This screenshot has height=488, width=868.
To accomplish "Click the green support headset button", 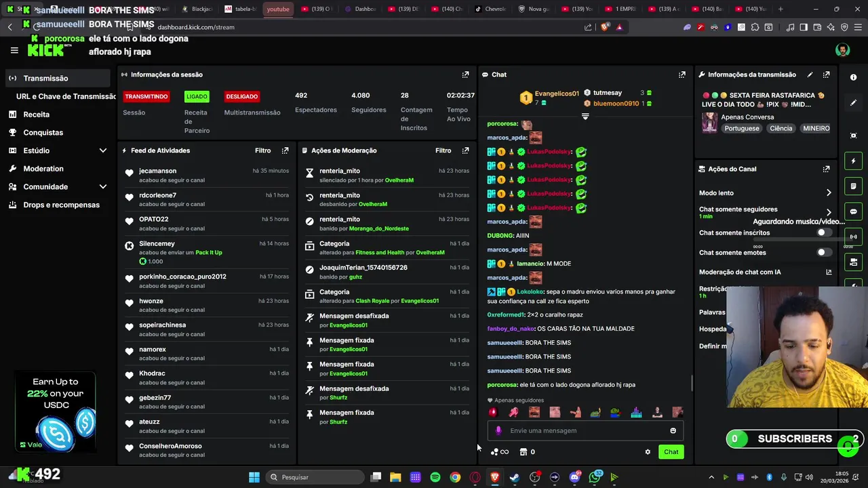I will tap(847, 446).
